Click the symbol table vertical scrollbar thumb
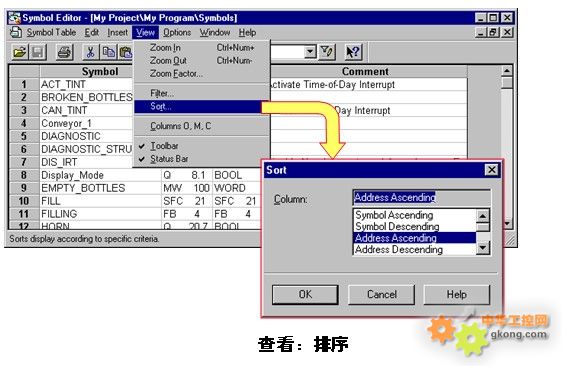This screenshot has width=562, height=366. (507, 83)
